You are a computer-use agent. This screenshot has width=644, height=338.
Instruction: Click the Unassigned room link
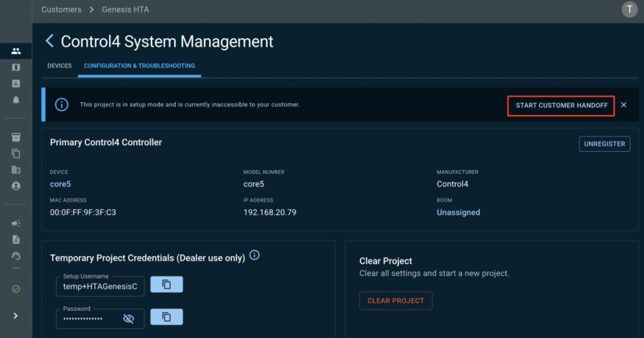pyautogui.click(x=458, y=213)
